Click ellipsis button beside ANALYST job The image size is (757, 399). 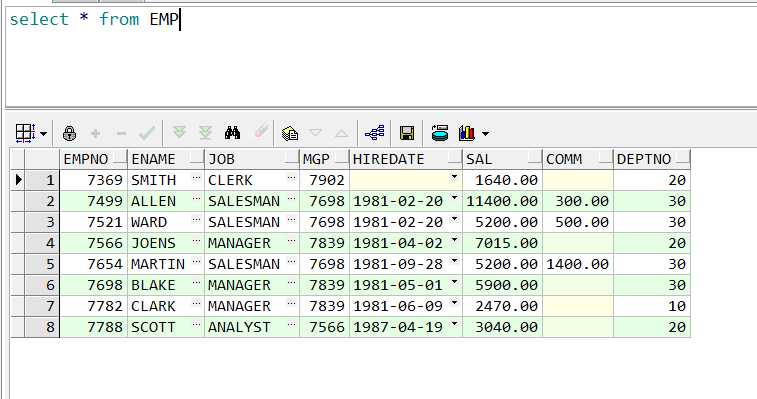pos(291,325)
